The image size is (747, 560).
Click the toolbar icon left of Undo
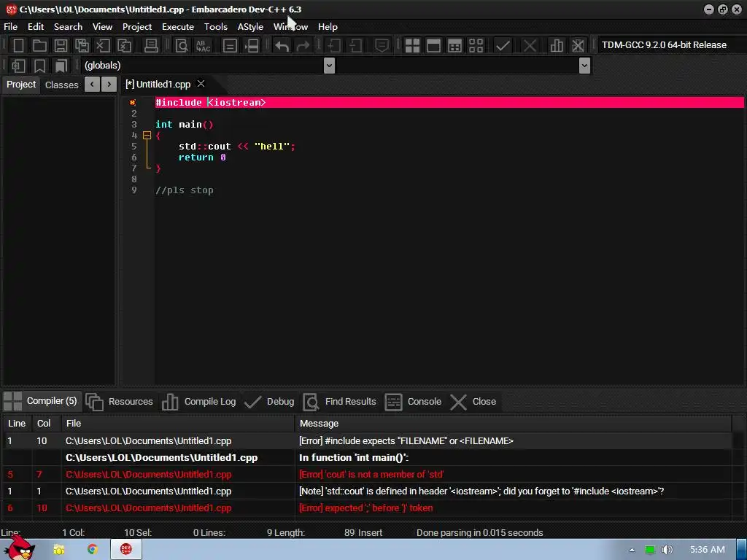(251, 46)
